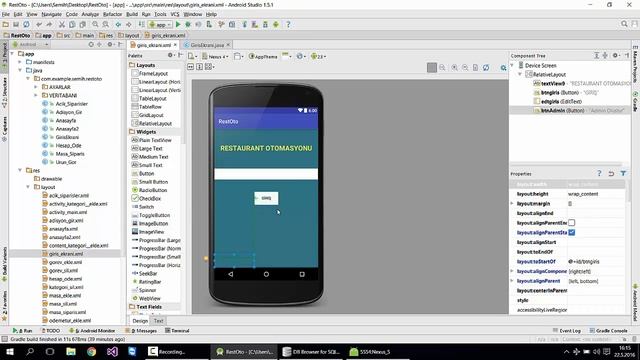Click the Save All icon
This screenshot has height=360, width=640.
coord(16,24)
